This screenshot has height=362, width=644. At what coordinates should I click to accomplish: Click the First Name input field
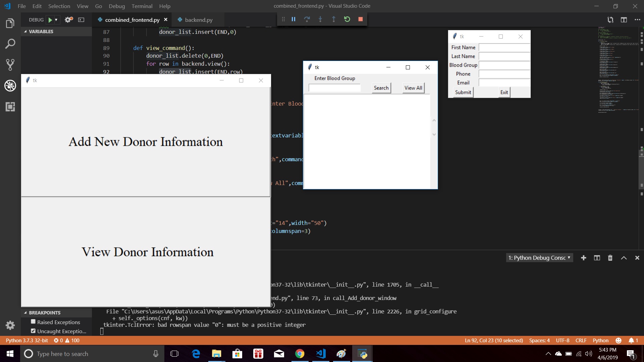pos(504,48)
